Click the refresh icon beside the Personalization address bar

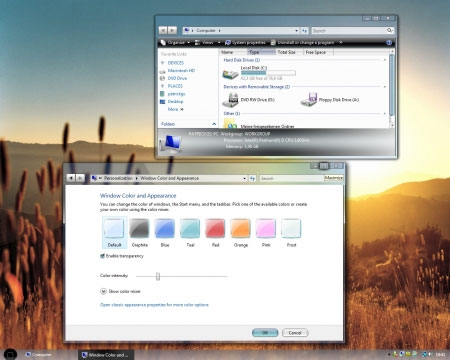coord(252,178)
